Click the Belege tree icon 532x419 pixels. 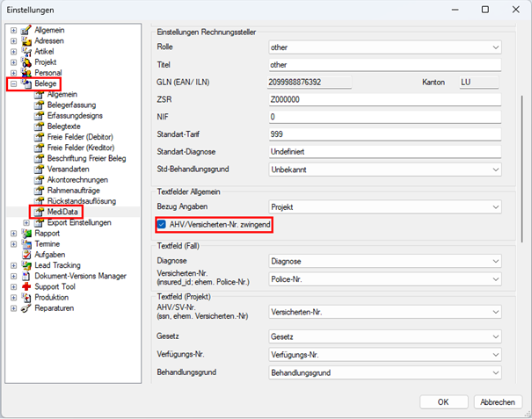[x=26, y=83]
